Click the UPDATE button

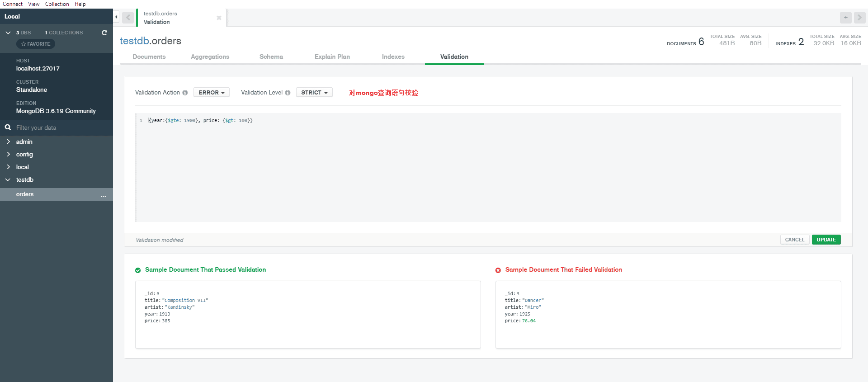click(826, 240)
